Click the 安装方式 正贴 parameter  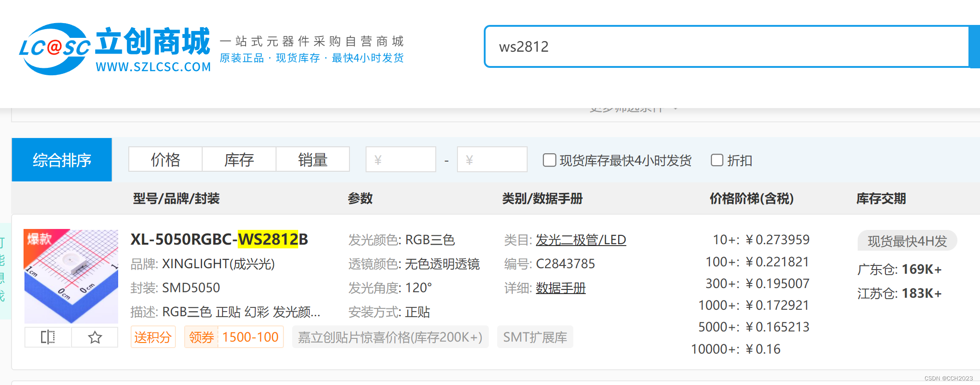tap(389, 312)
